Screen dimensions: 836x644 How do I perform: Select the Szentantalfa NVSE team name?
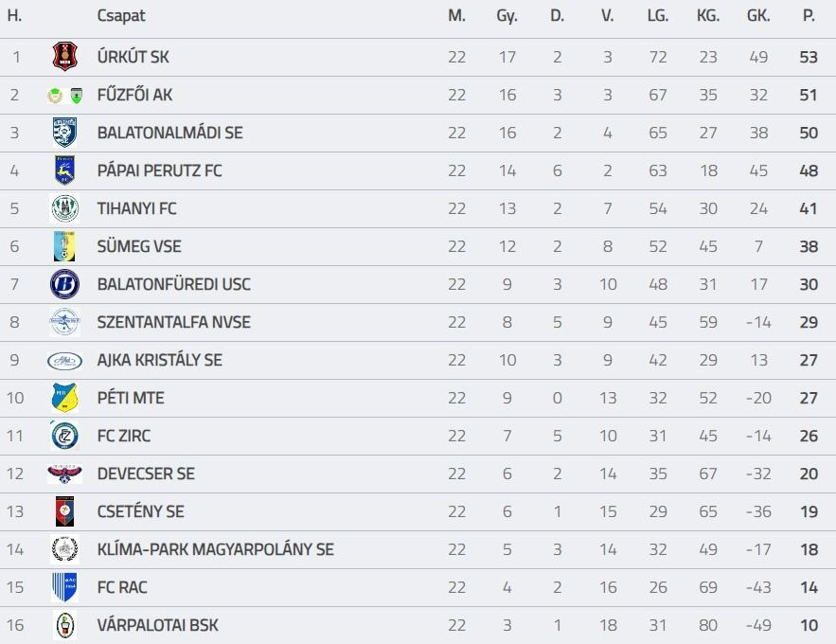(x=173, y=322)
